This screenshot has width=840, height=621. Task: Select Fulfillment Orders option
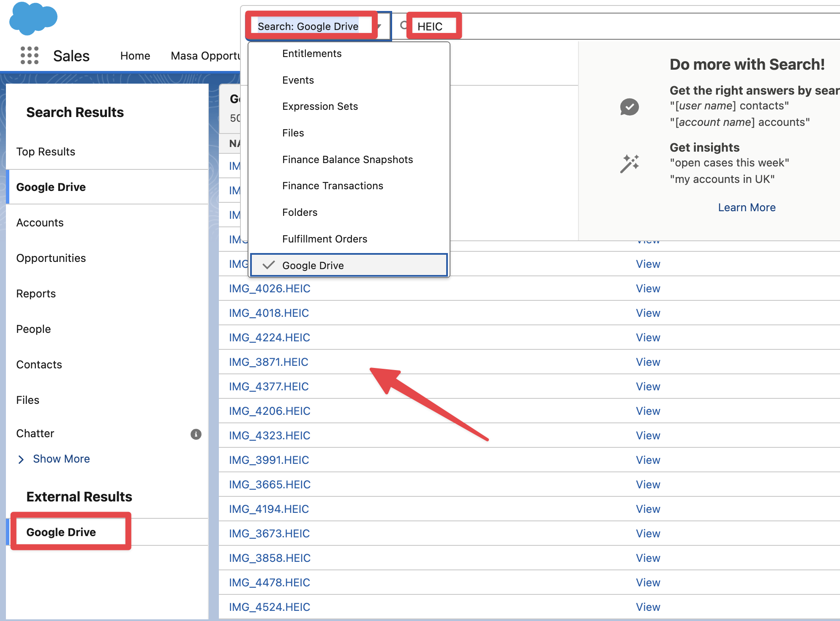click(x=324, y=239)
